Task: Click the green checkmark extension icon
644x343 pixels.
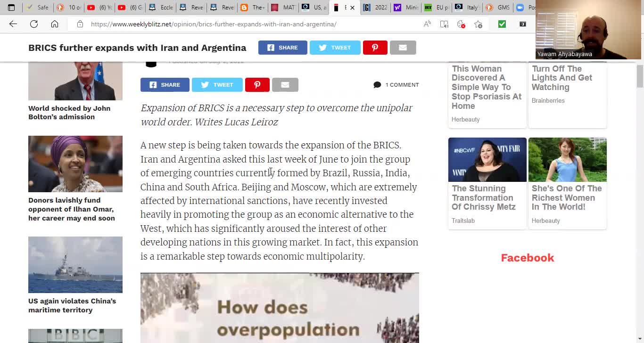Action: [x=502, y=24]
